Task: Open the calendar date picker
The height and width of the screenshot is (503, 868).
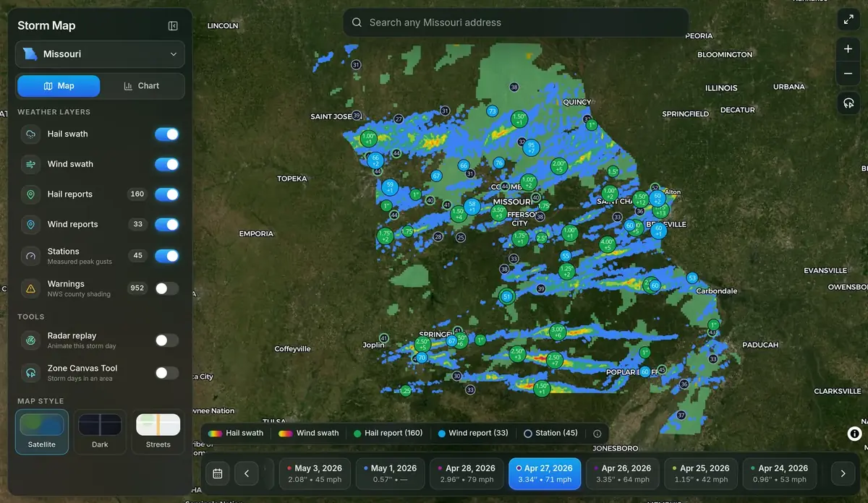Action: point(218,474)
